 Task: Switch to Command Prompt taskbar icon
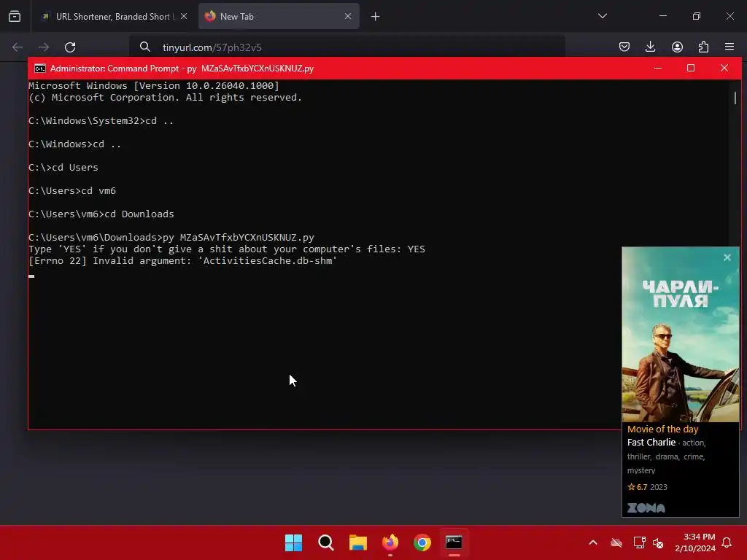point(454,542)
